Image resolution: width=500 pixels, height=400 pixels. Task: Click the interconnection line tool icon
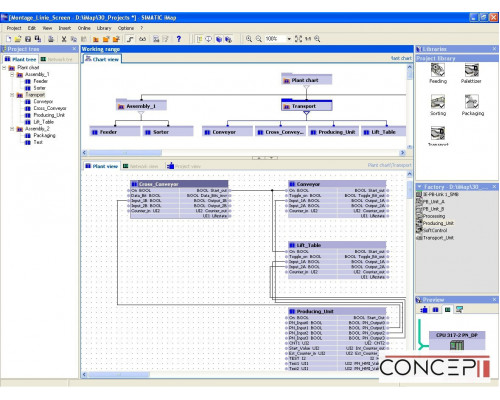130,39
